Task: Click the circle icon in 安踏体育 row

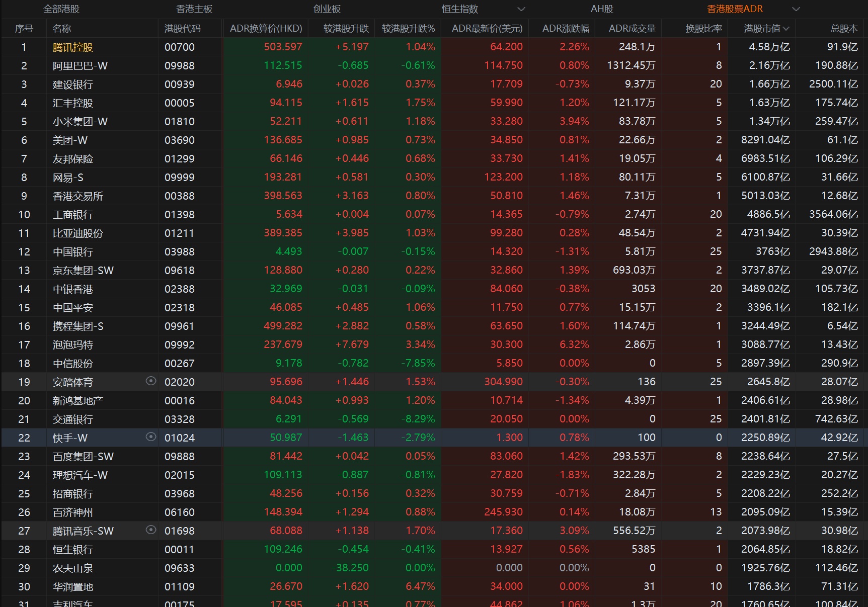Action: 150,381
